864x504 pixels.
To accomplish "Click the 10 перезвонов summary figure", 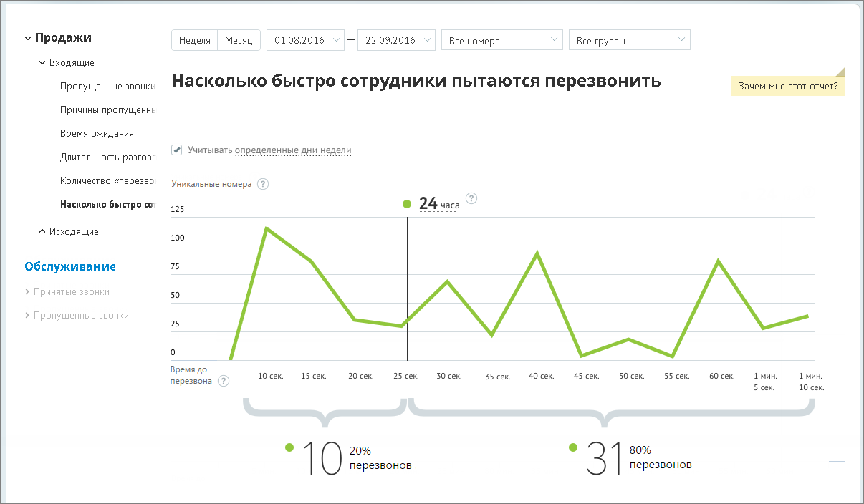I will point(321,458).
